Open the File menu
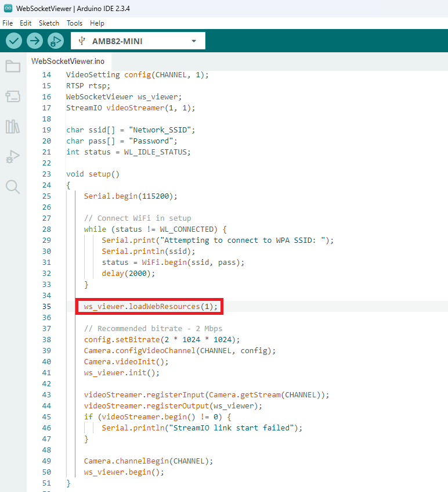 click(x=8, y=23)
